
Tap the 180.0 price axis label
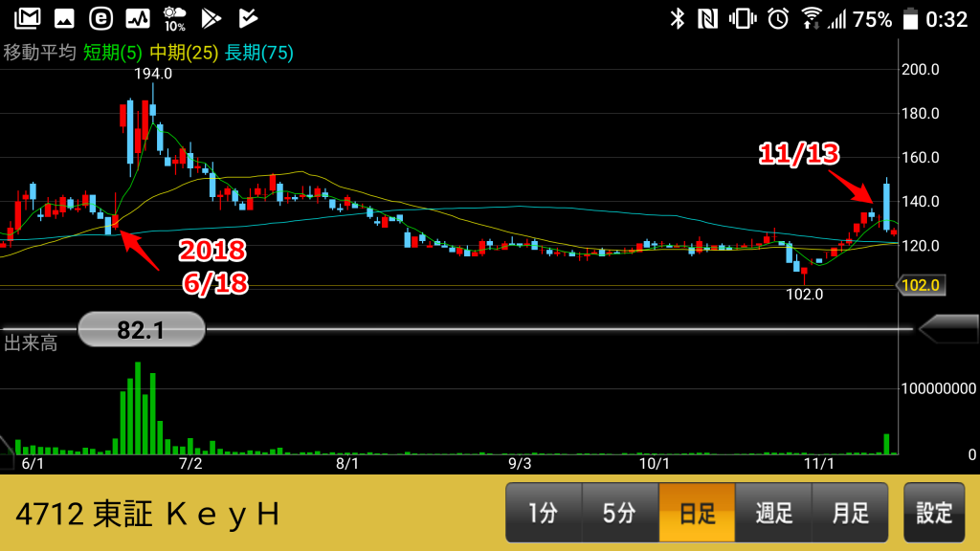[x=920, y=114]
